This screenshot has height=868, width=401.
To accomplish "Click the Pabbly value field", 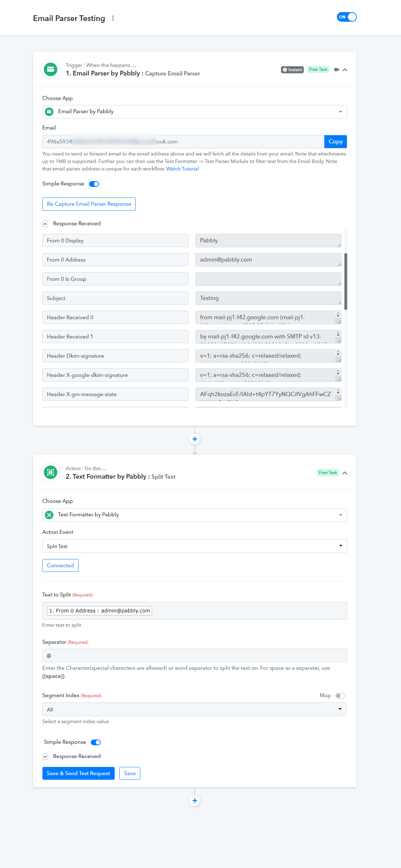I will click(269, 241).
